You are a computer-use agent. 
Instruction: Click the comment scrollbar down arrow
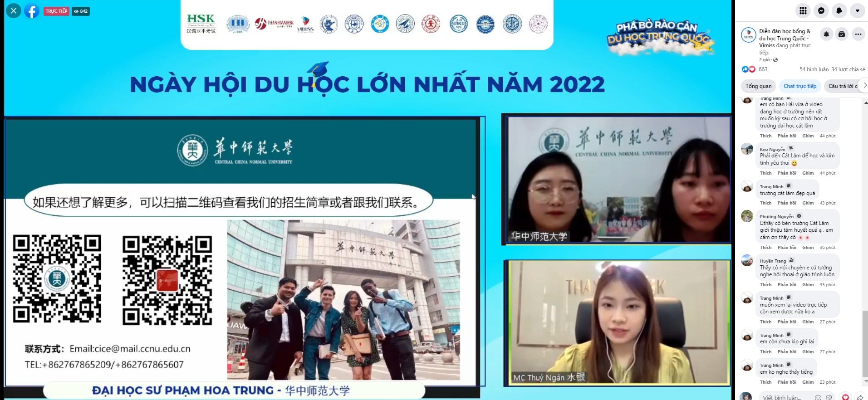[865, 382]
